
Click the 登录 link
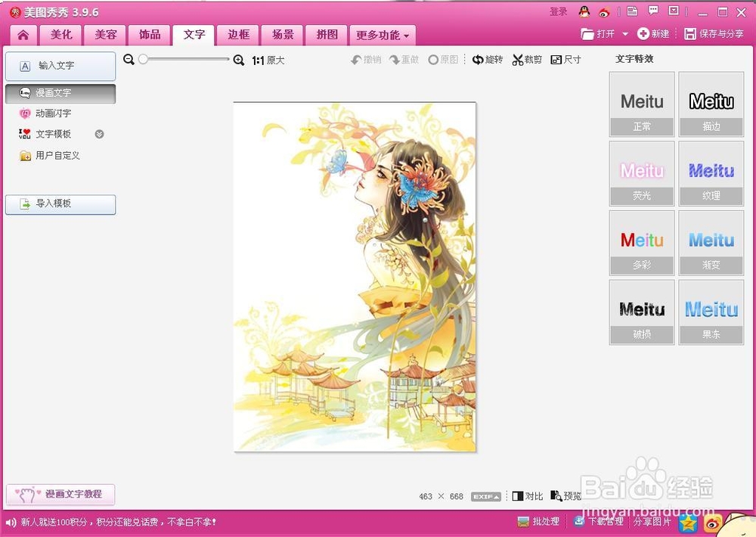(559, 11)
